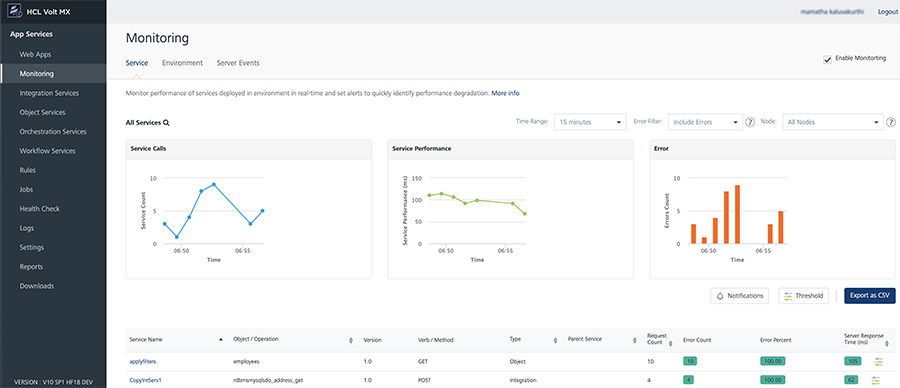The height and width of the screenshot is (388, 900).
Task: Expand the Include Errors filter dropdown
Action: (x=705, y=122)
